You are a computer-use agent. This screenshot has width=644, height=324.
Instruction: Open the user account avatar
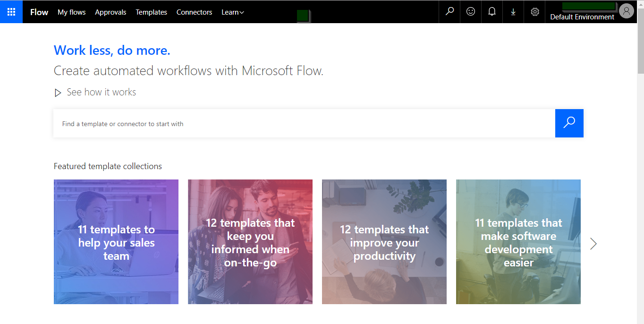click(x=626, y=10)
